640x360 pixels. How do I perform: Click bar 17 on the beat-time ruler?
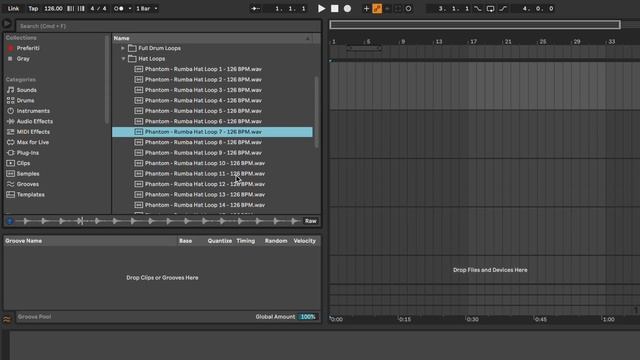(473, 42)
